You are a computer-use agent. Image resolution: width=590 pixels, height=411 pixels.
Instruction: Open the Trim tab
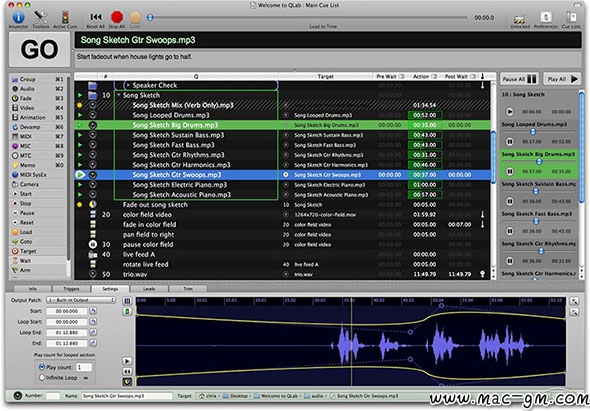pos(188,289)
